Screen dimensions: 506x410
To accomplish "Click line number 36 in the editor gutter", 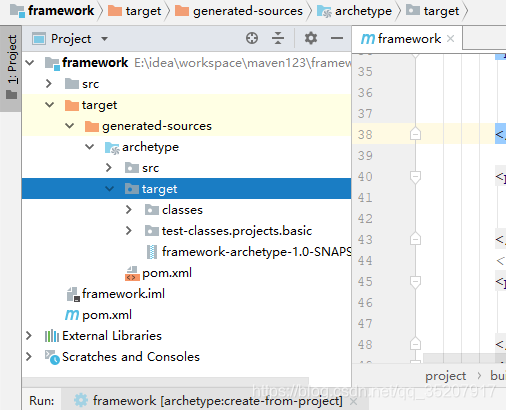I will 365,93.
